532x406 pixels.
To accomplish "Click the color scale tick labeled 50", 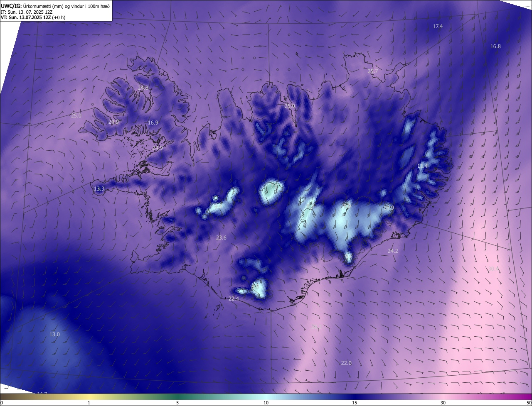I will tap(529, 403).
